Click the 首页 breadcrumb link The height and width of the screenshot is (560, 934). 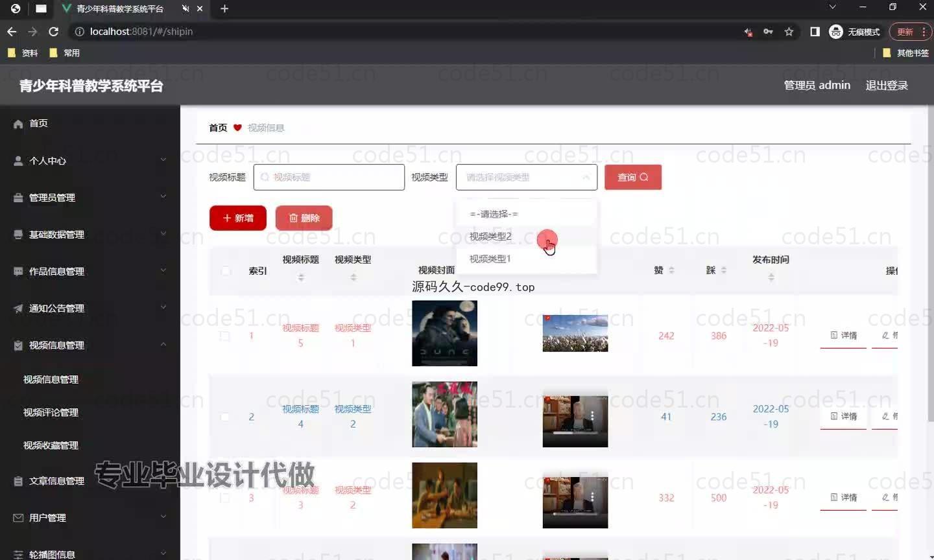tap(218, 128)
